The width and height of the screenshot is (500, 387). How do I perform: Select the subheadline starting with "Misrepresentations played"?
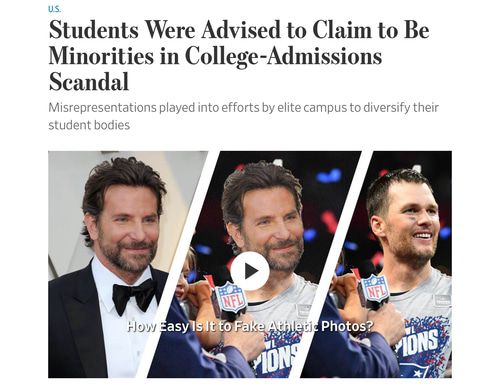pos(243,116)
